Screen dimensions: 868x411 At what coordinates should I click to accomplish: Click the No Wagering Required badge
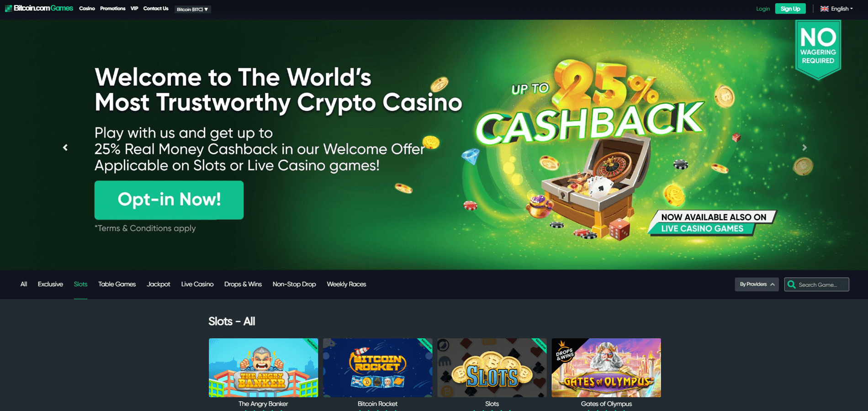pos(818,49)
